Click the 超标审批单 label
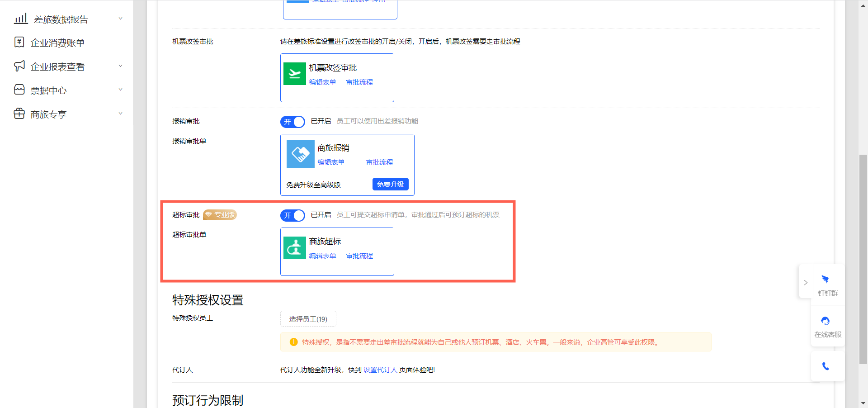This screenshot has height=408, width=868. (x=189, y=234)
